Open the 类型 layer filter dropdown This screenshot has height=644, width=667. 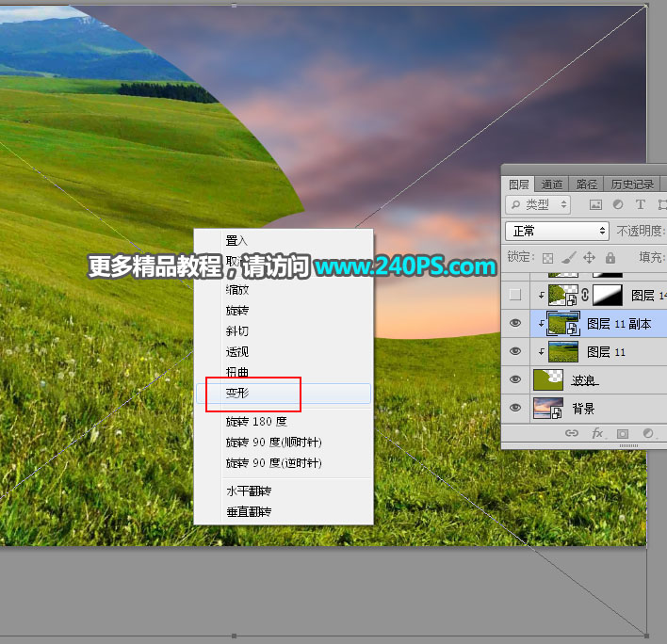pos(538,204)
